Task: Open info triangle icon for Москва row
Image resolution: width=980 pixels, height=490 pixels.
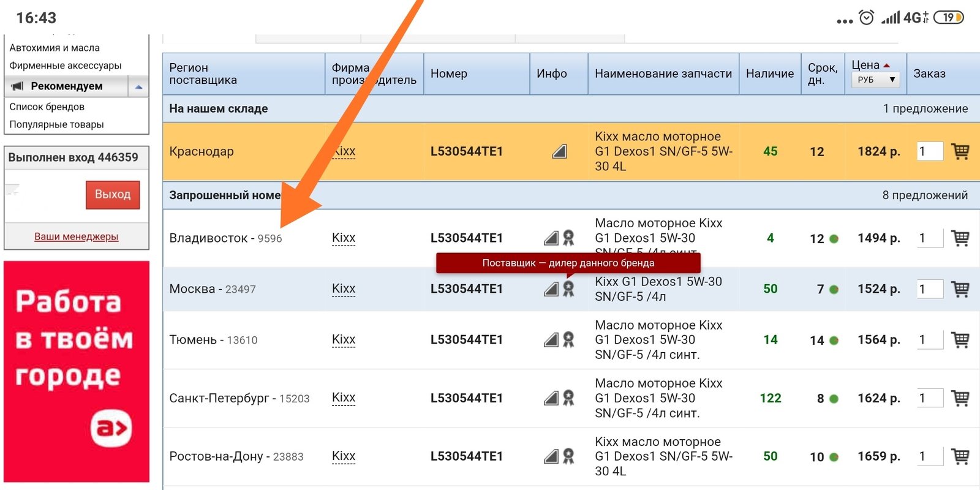Action: click(551, 288)
